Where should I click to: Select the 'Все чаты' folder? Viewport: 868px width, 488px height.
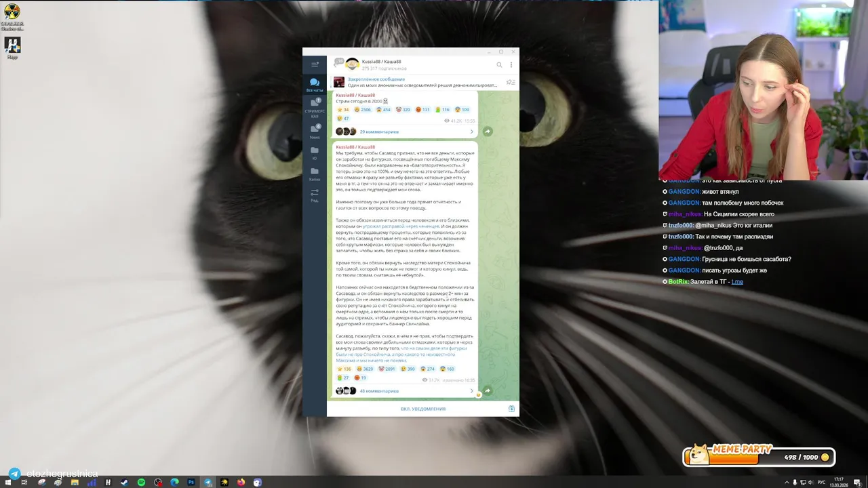point(315,85)
